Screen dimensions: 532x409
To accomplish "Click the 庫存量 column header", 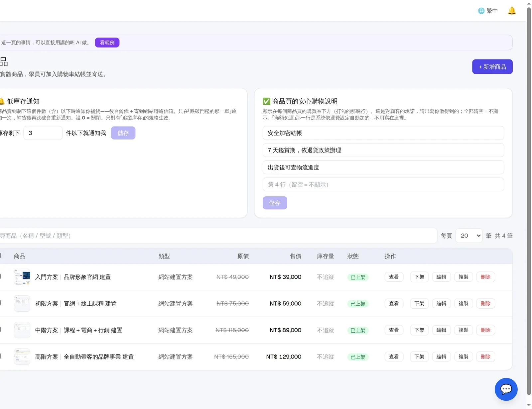I will 325,256.
